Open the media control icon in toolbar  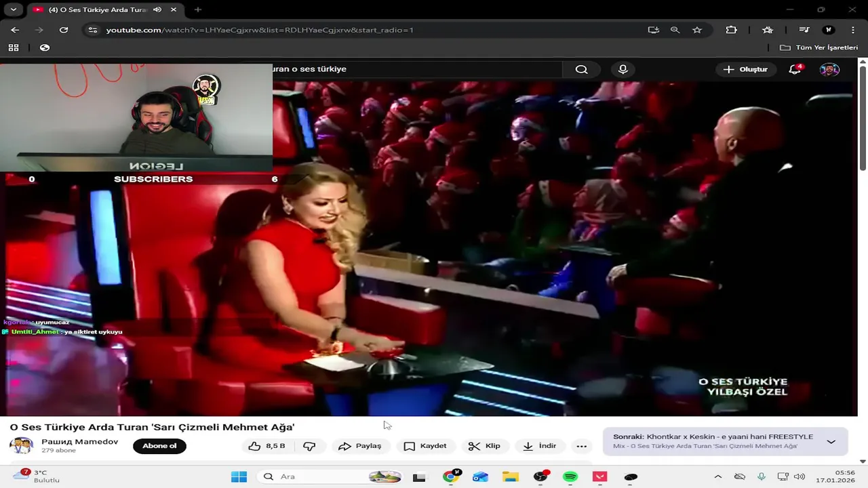coord(804,30)
